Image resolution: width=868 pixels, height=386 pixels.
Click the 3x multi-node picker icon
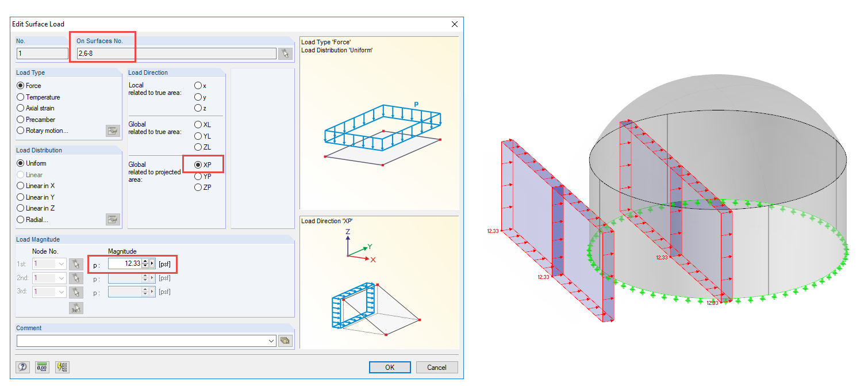(76, 307)
